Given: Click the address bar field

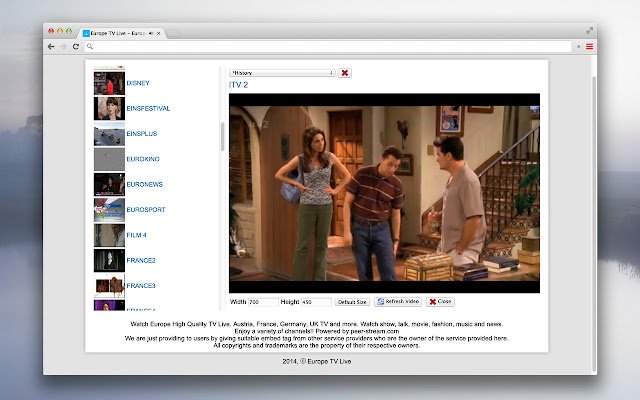Looking at the screenshot, I should point(328,47).
